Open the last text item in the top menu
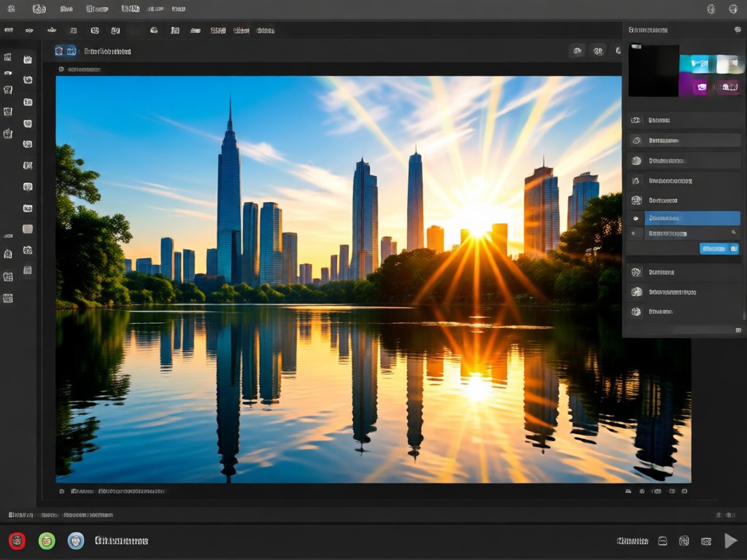 (x=179, y=9)
